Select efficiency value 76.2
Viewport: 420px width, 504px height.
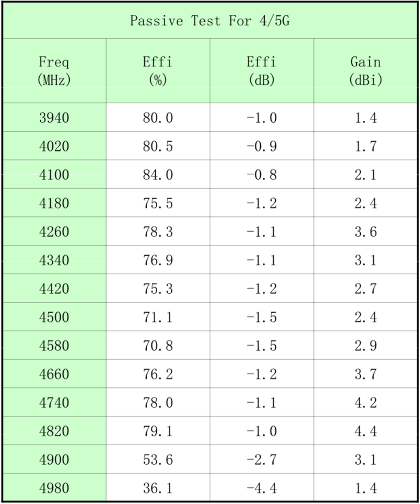(158, 374)
